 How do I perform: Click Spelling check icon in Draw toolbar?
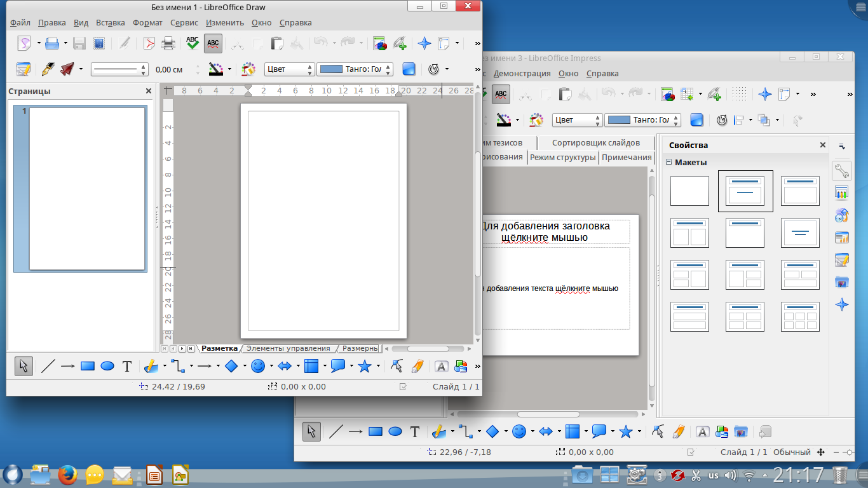click(193, 43)
